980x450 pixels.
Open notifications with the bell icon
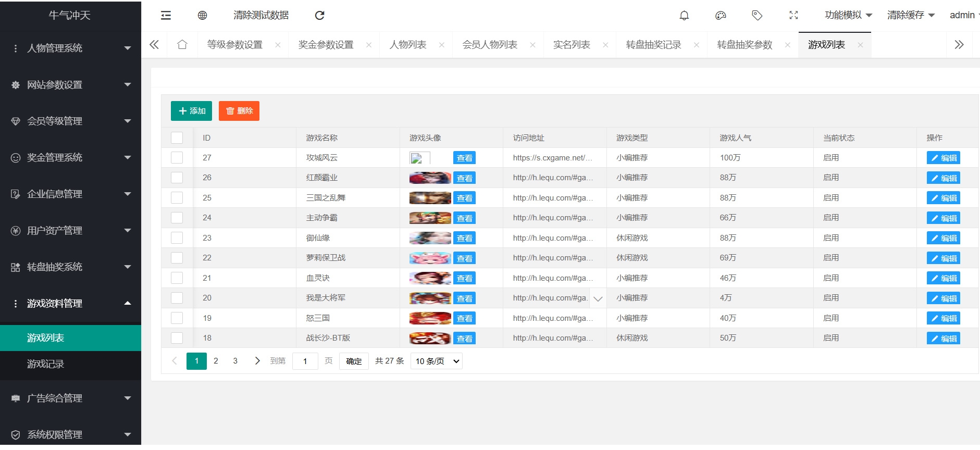684,16
